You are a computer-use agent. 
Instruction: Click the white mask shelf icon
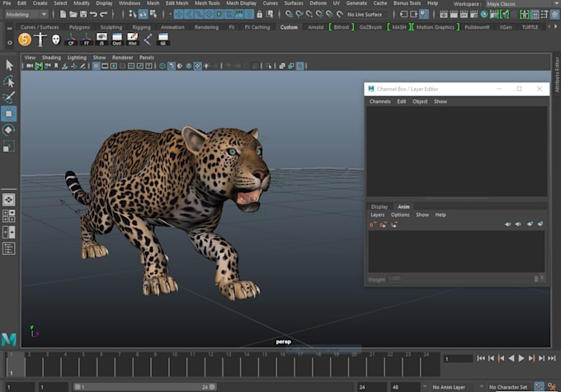56,39
